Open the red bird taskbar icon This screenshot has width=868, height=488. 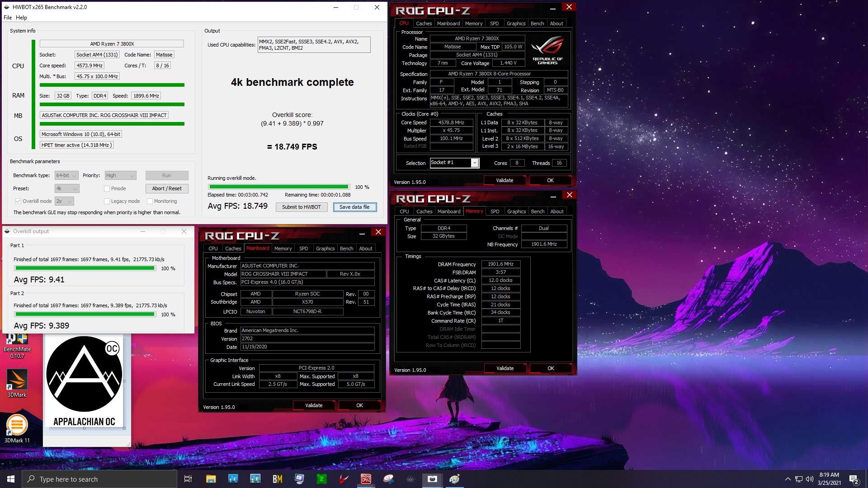(x=344, y=479)
